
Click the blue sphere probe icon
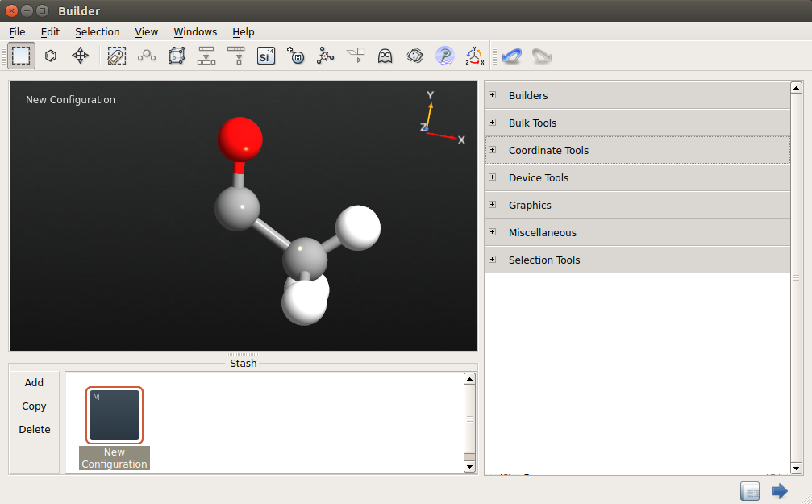[445, 56]
